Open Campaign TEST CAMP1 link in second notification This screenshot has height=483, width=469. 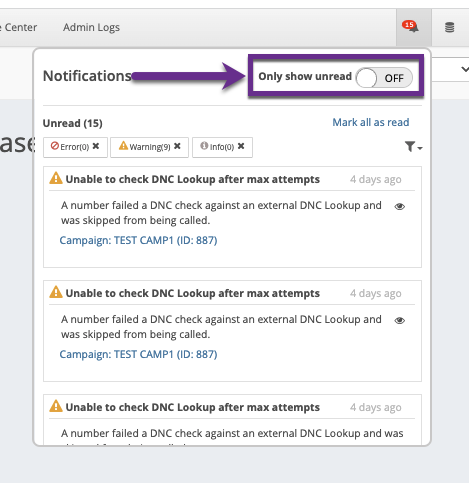(x=138, y=354)
